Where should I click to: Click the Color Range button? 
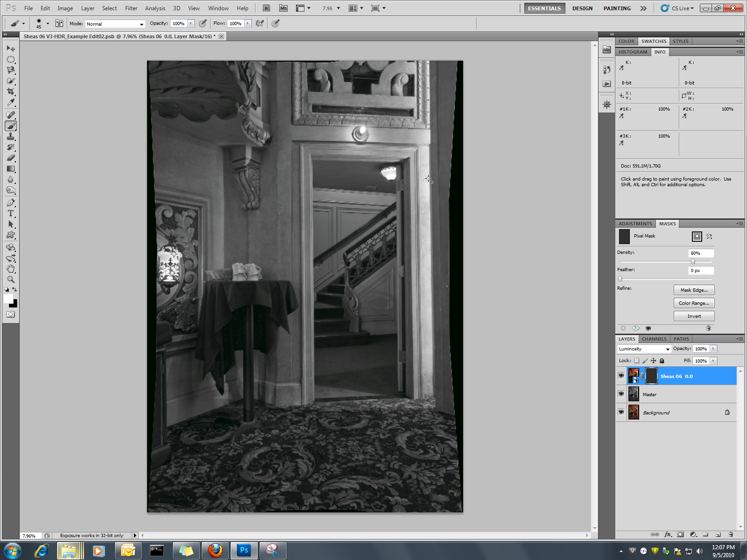click(694, 303)
